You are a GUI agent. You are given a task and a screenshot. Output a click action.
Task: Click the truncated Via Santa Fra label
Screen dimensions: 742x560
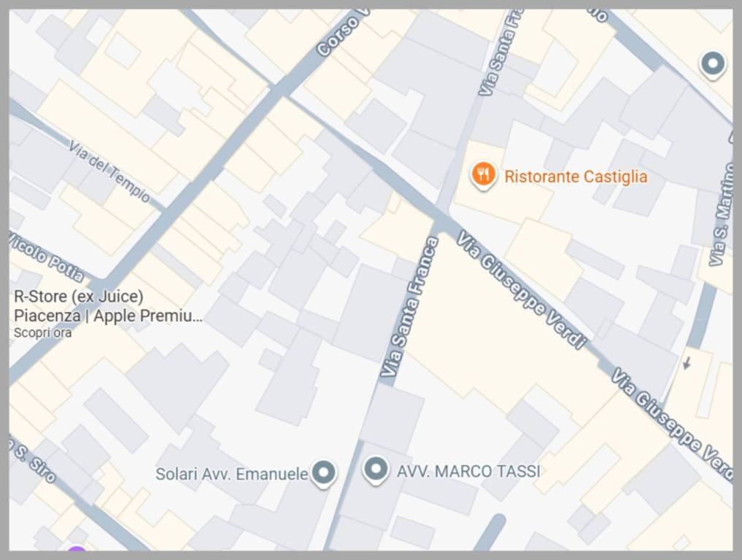click(x=501, y=52)
